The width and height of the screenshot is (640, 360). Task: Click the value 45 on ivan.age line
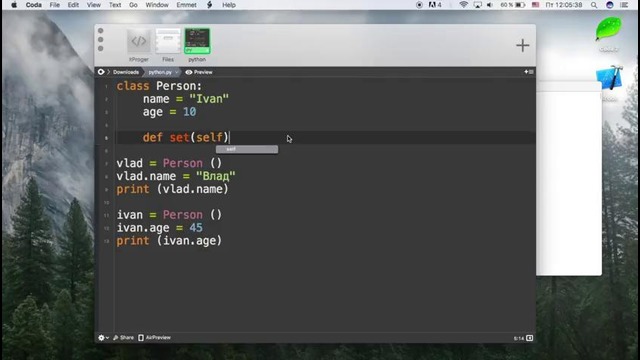(x=196, y=228)
